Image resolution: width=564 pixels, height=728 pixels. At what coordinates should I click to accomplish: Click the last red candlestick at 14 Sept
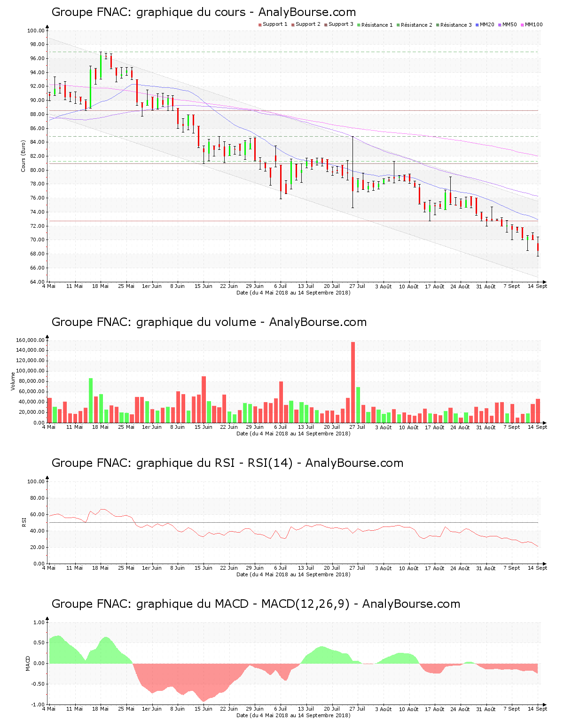coord(538,247)
